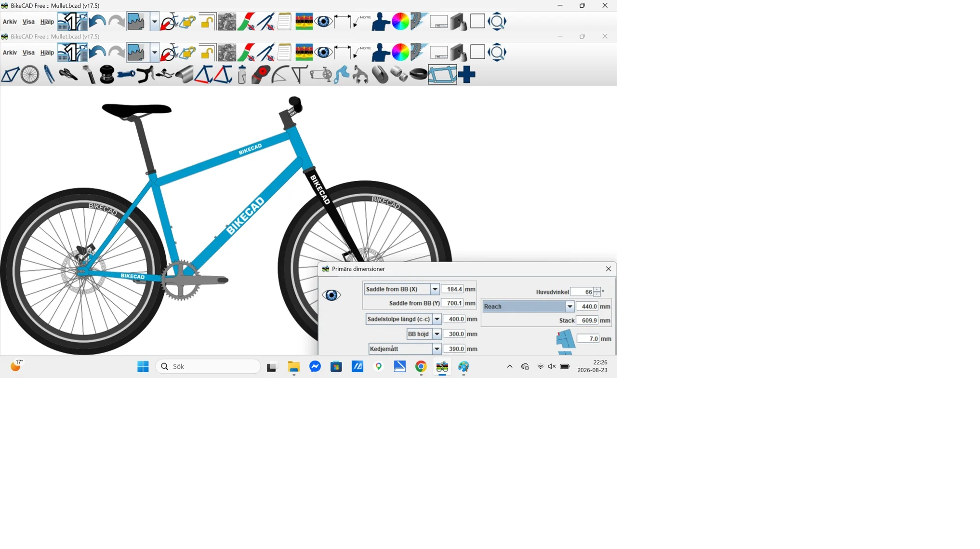Select the brake caliper icon
This screenshot has height=549, width=980.
tap(360, 75)
